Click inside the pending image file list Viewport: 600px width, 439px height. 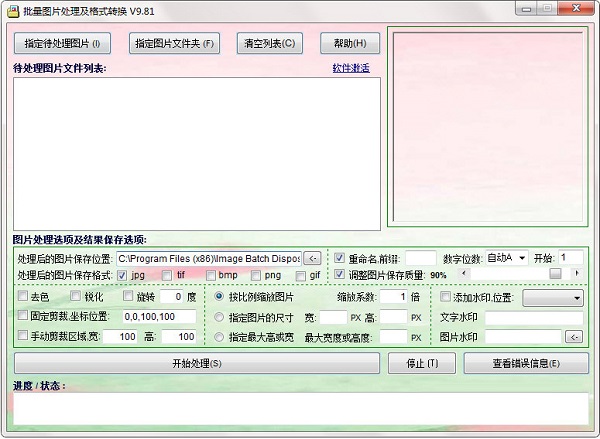tap(197, 154)
